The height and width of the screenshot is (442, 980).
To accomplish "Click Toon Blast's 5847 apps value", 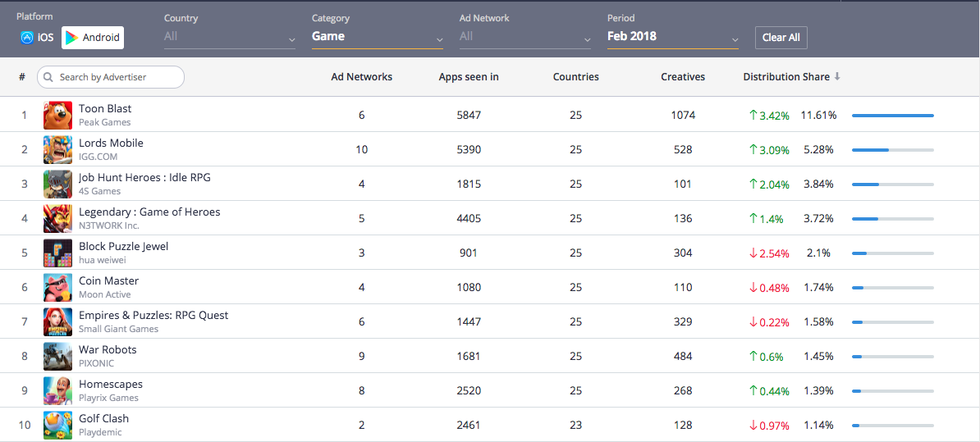I will coord(469,116).
